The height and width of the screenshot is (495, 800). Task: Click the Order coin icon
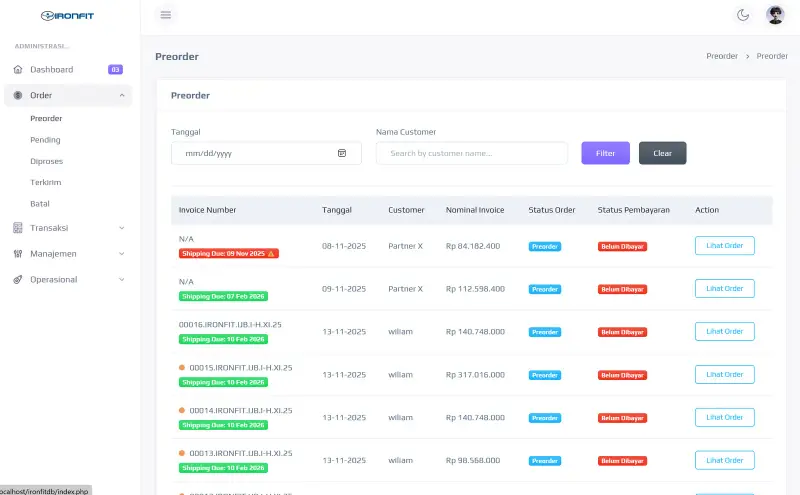pyautogui.click(x=18, y=95)
